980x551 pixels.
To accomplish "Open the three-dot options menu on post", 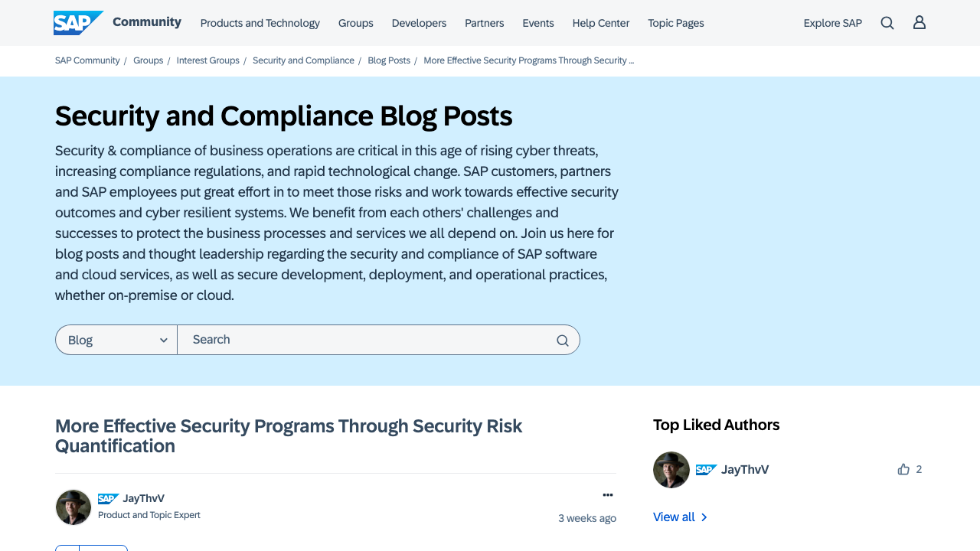I will (608, 495).
